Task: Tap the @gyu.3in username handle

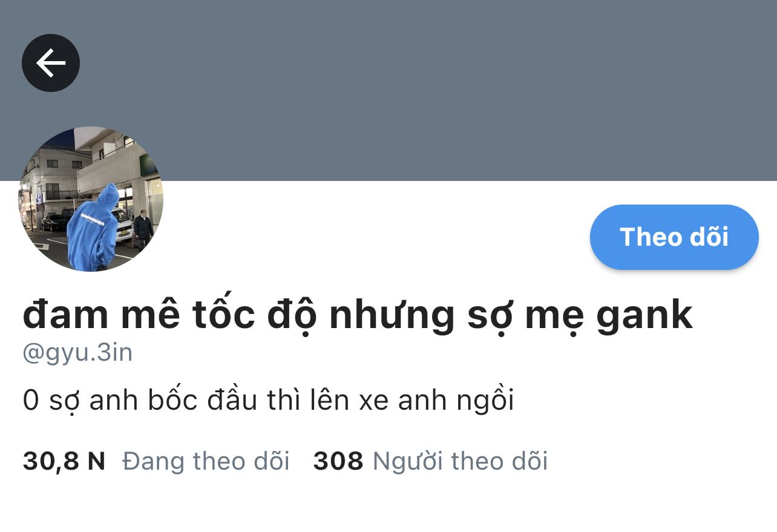Action: coord(77,353)
